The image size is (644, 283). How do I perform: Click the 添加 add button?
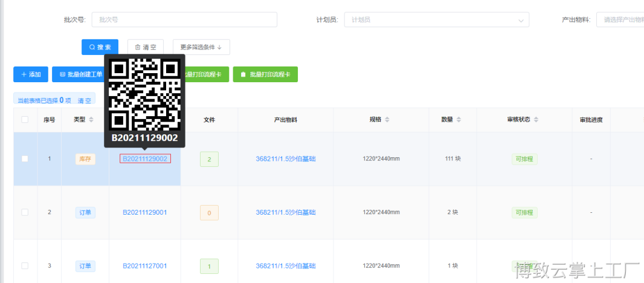click(31, 74)
